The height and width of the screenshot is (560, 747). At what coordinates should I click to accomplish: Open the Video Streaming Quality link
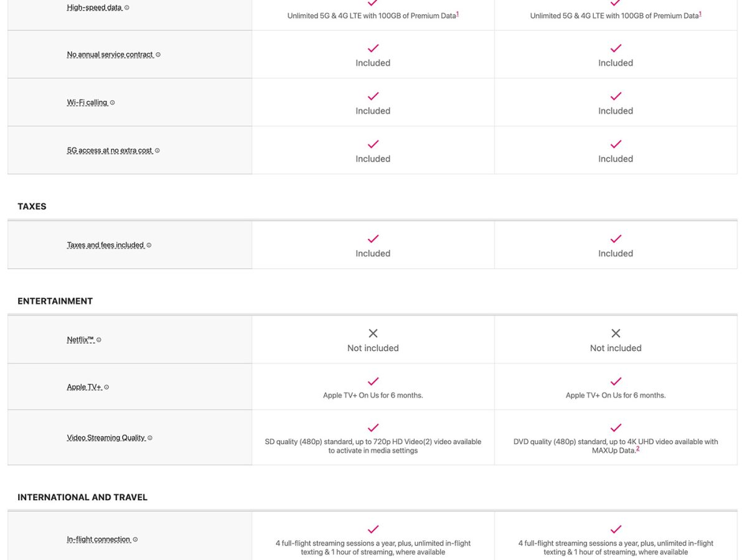point(106,438)
